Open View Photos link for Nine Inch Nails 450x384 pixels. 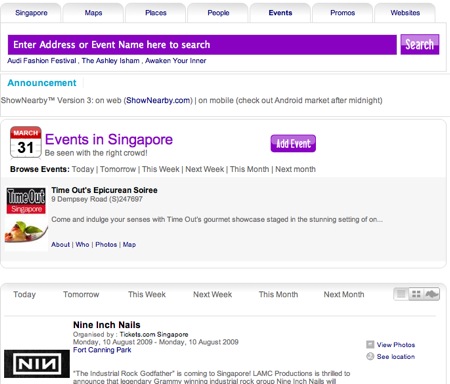point(396,345)
